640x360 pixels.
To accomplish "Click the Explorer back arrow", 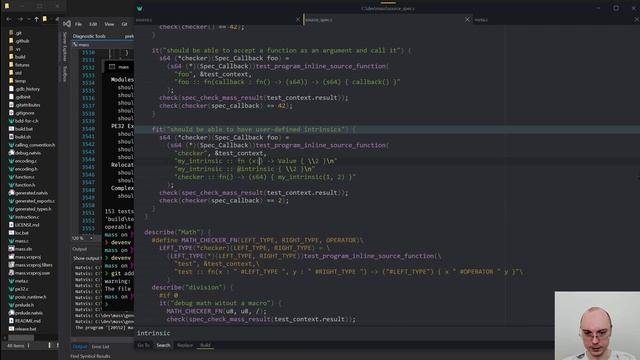I will click(9, 19).
